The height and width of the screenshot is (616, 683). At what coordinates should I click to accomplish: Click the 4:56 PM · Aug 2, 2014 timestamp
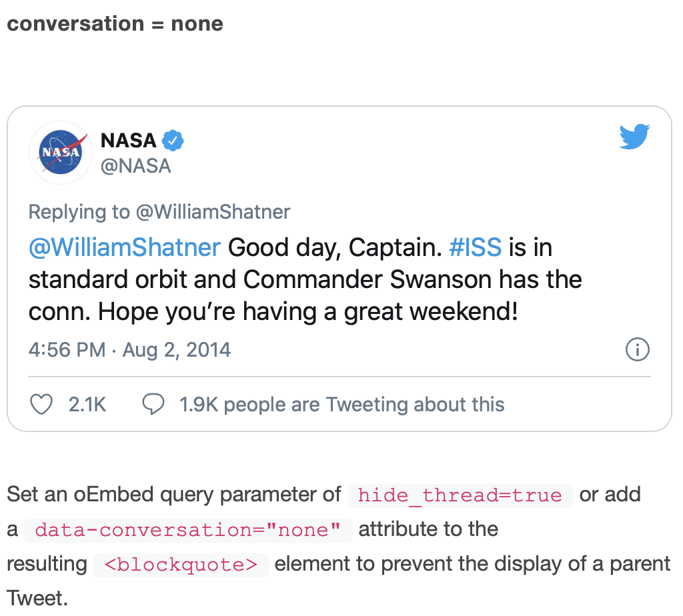coord(130,350)
